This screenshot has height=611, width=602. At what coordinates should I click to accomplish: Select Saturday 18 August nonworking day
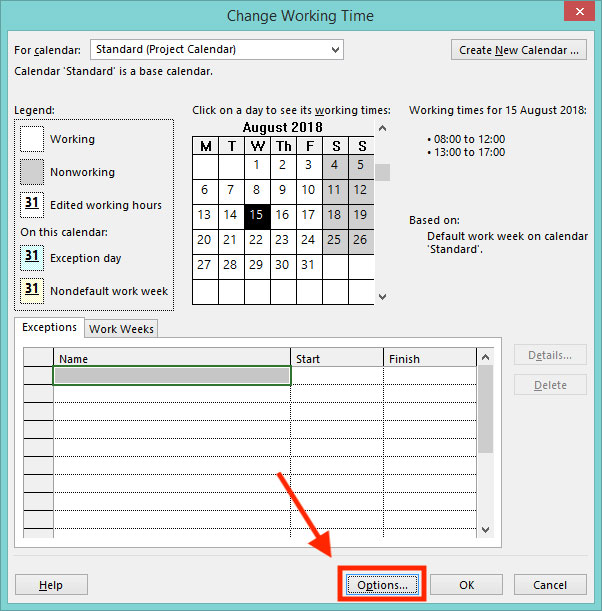(334, 215)
